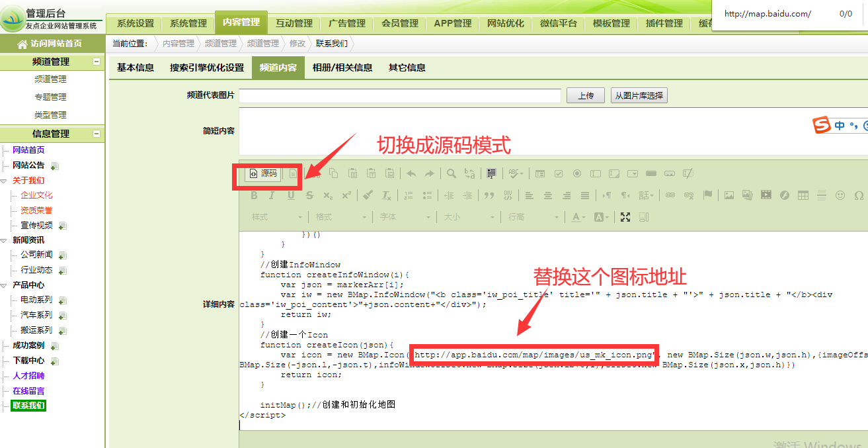Switch editor to 源码 source mode
Viewport: 868px width, 448px height.
pyautogui.click(x=263, y=173)
